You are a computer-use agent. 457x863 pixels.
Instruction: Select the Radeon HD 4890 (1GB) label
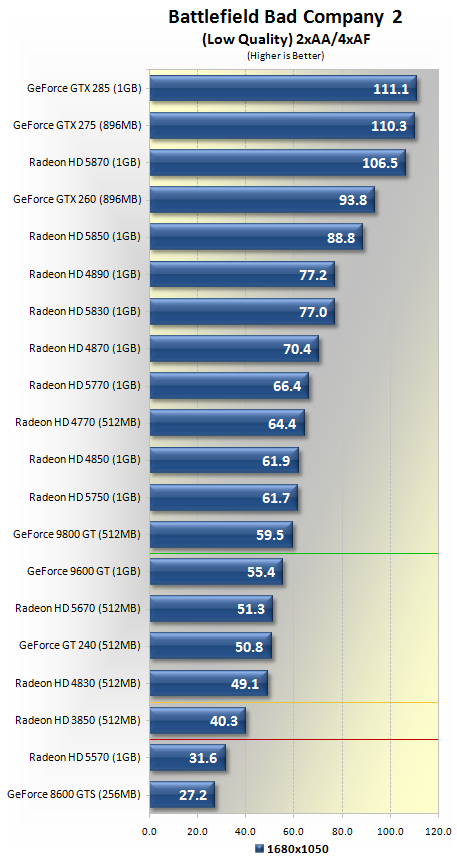(85, 274)
